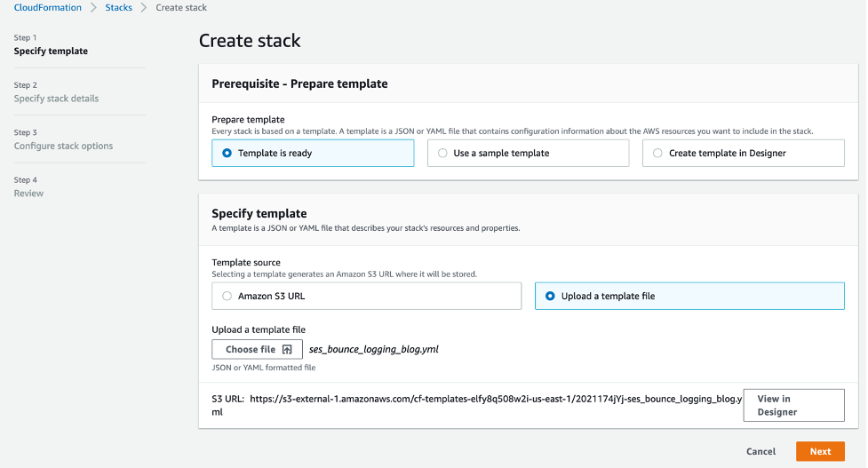Viewport: 868px width, 468px height.
Task: Click View in Designer button
Action: (x=792, y=406)
